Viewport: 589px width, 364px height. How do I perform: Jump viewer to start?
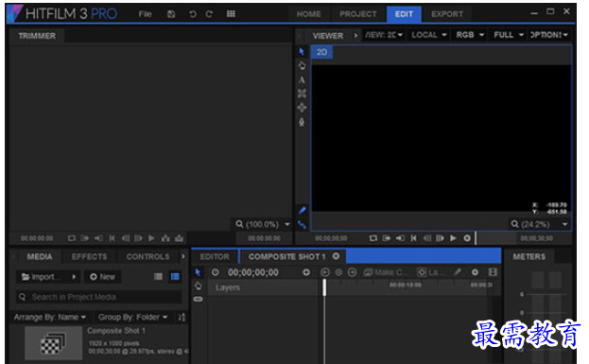[x=413, y=238]
